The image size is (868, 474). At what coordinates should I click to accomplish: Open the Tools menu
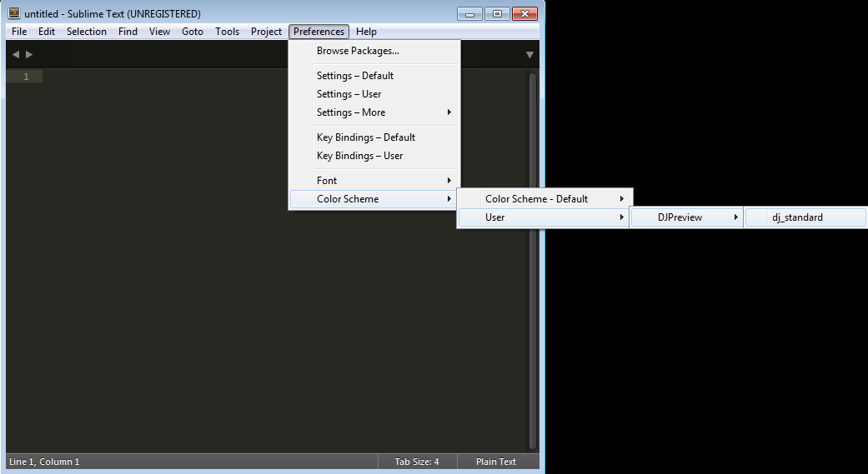[x=227, y=32]
